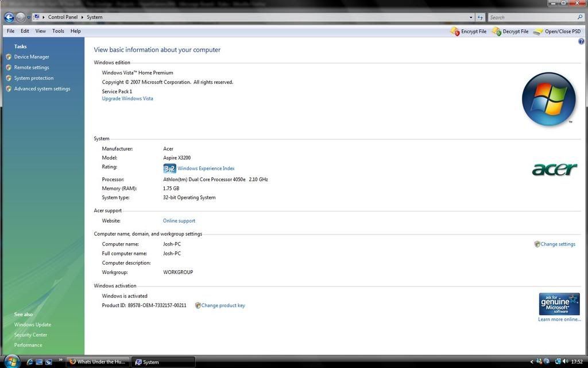
Task: Open Device Manager from Tasks
Action: [x=32, y=57]
